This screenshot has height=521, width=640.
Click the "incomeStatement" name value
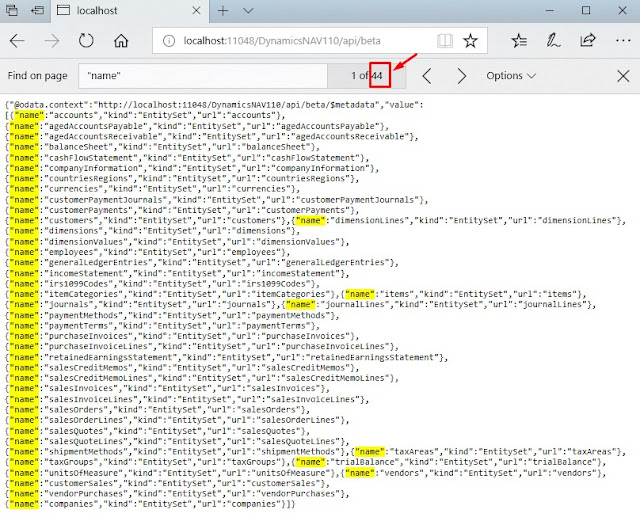coord(91,273)
